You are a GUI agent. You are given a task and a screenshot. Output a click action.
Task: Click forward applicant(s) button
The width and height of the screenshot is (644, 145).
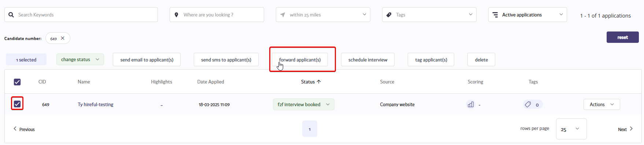click(300, 60)
